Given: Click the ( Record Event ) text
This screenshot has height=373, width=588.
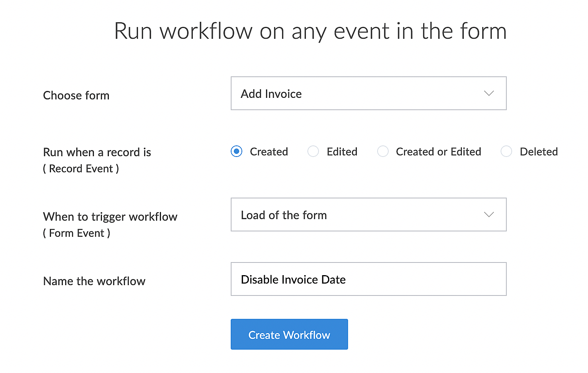Looking at the screenshot, I should (x=81, y=169).
